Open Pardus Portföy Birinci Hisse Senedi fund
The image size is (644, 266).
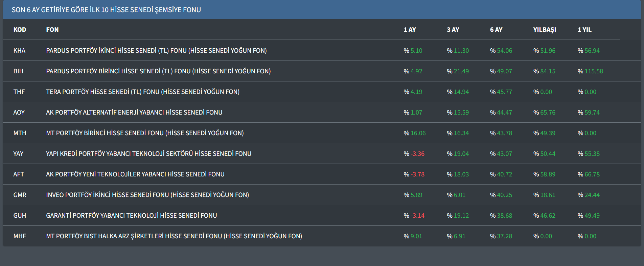point(158,71)
